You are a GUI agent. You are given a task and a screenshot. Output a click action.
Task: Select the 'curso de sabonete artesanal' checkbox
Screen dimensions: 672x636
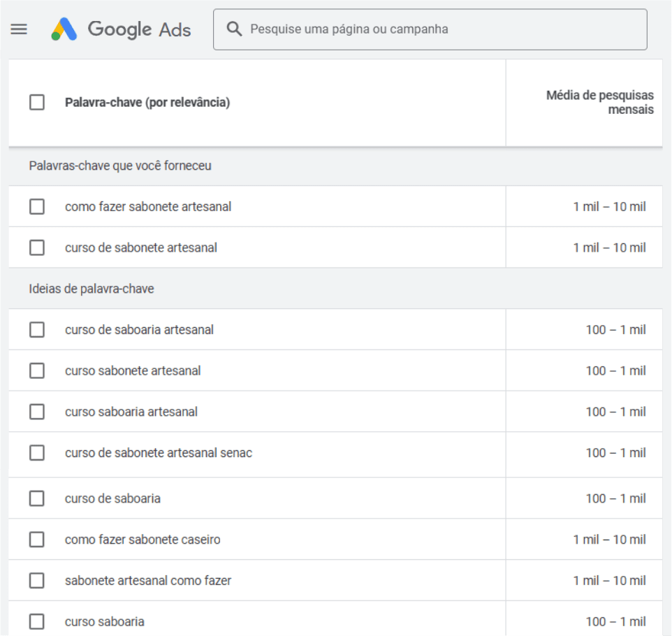(x=37, y=247)
